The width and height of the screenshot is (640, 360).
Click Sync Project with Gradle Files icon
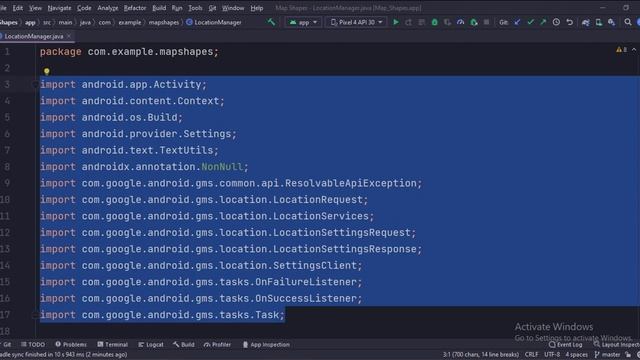[x=586, y=22]
